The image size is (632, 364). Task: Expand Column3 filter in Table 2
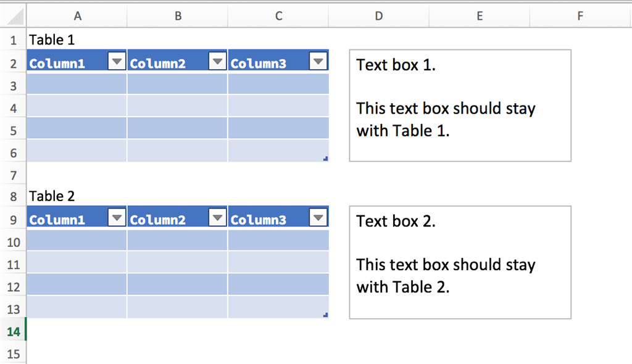pyautogui.click(x=318, y=217)
